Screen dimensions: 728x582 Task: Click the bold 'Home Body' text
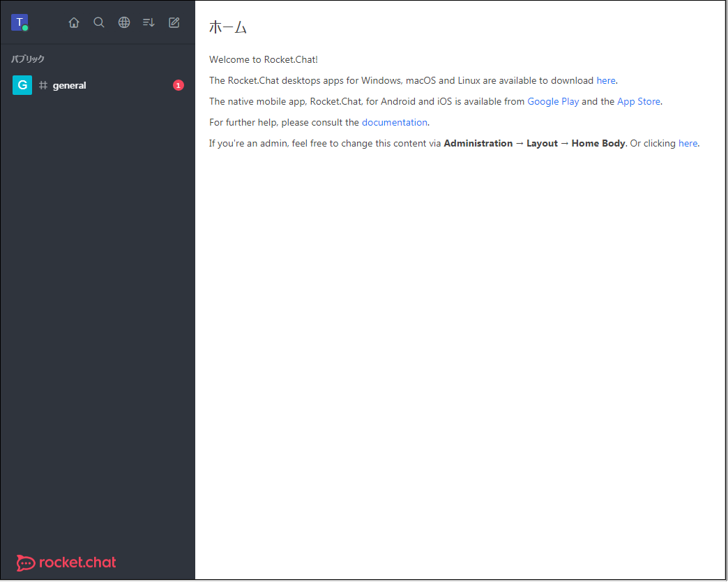pyautogui.click(x=598, y=143)
